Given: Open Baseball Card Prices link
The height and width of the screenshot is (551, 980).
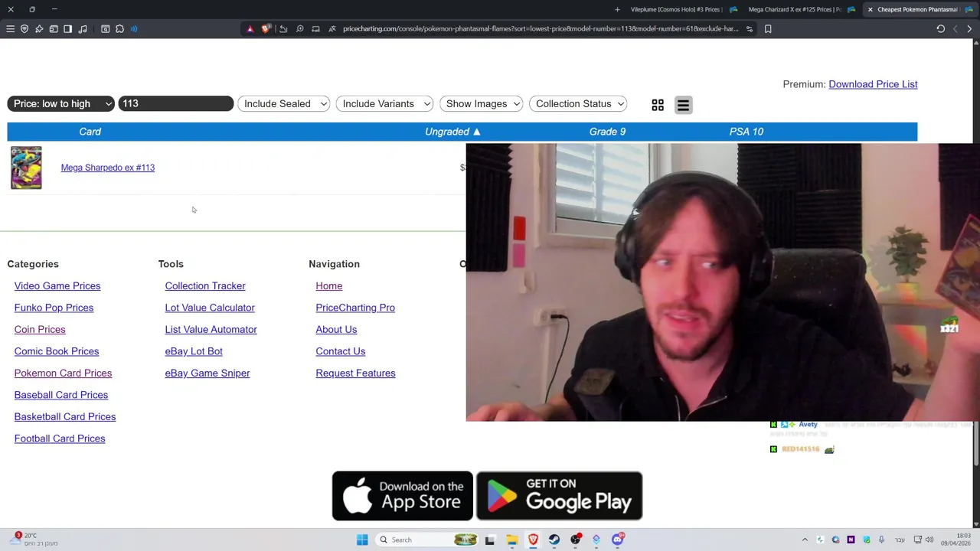Looking at the screenshot, I should click(x=61, y=395).
